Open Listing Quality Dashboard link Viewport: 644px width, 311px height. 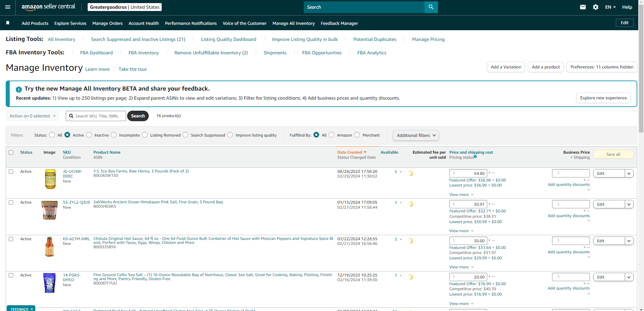point(229,39)
